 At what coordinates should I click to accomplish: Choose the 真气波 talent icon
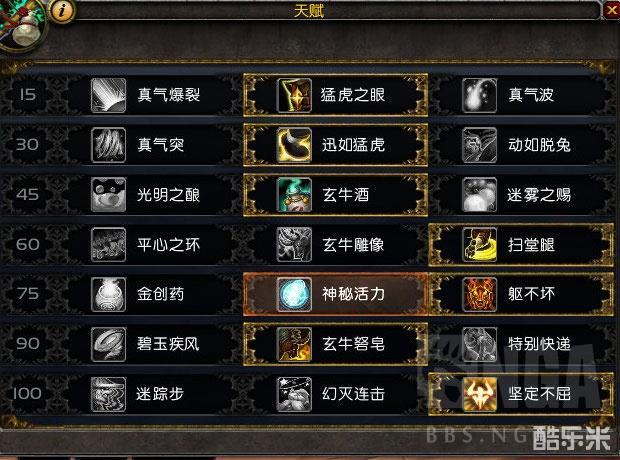[480, 95]
